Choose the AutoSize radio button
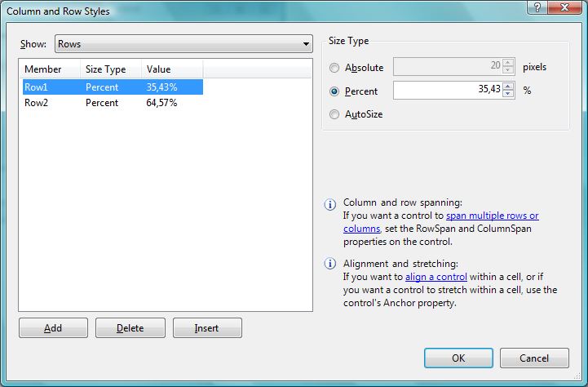 [x=334, y=115]
